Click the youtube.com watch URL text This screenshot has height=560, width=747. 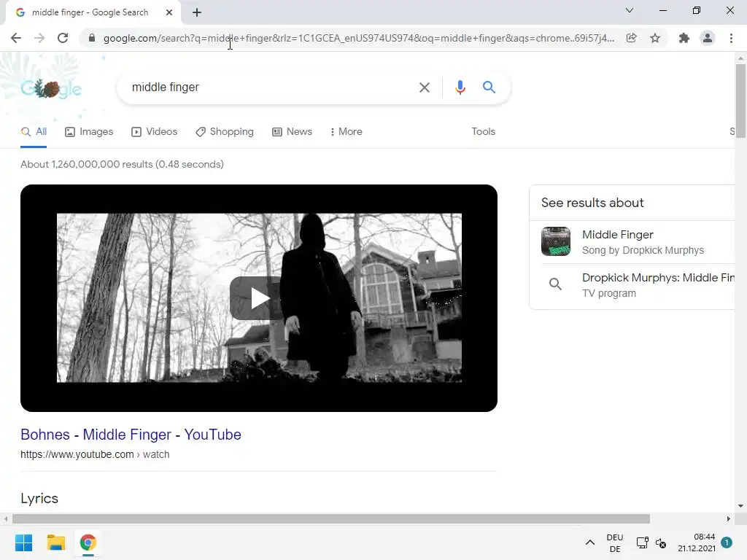click(95, 454)
